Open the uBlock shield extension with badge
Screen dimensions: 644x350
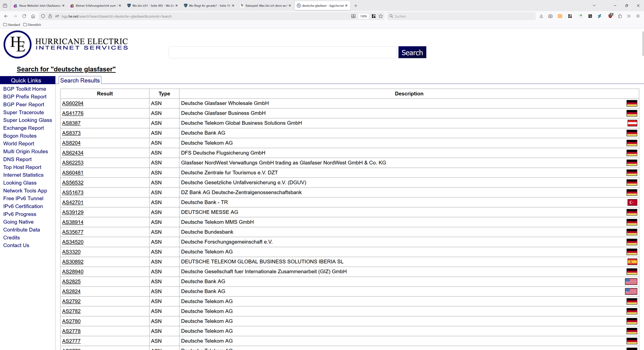pos(610,16)
